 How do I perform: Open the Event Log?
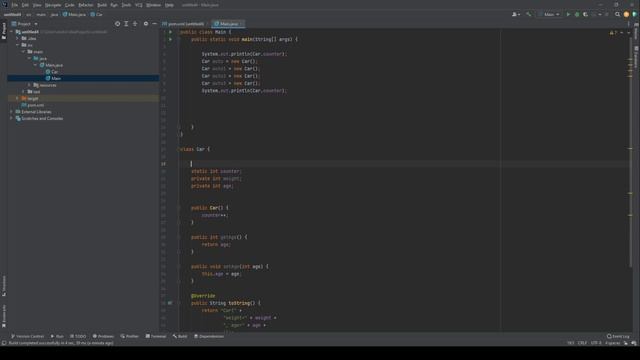(618, 336)
